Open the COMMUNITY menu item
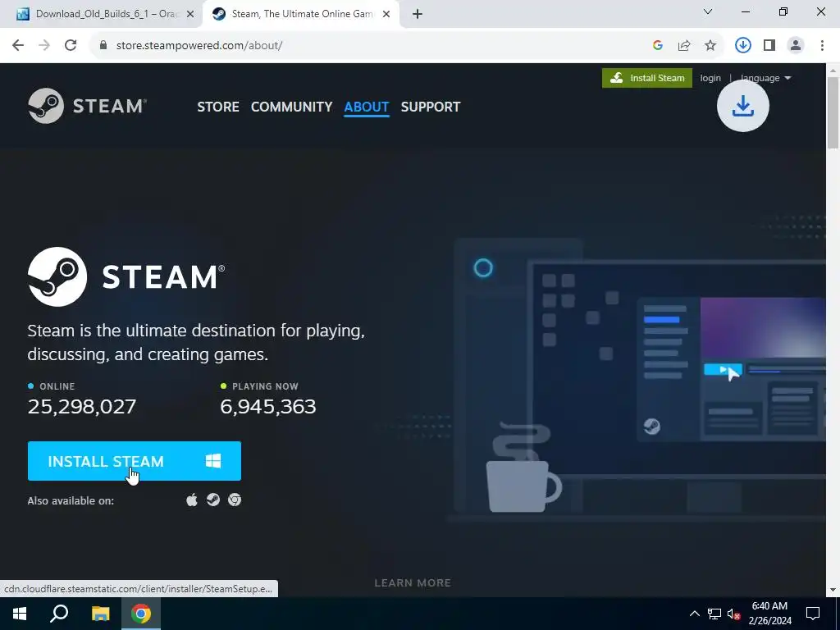The width and height of the screenshot is (840, 630). point(291,107)
